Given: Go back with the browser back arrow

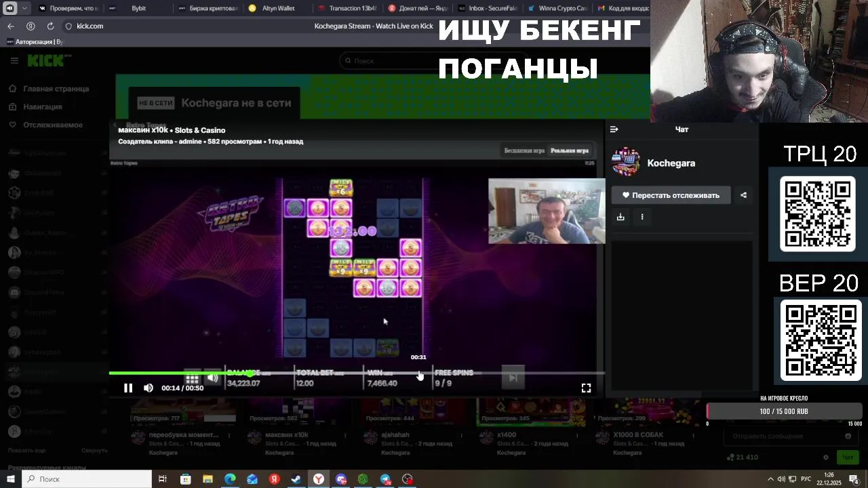Looking at the screenshot, I should click(11, 26).
